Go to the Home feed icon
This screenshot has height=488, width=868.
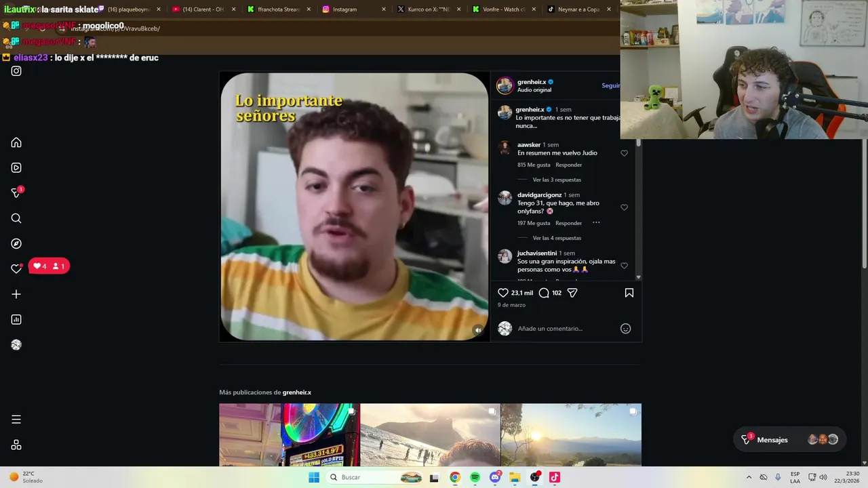[16, 143]
